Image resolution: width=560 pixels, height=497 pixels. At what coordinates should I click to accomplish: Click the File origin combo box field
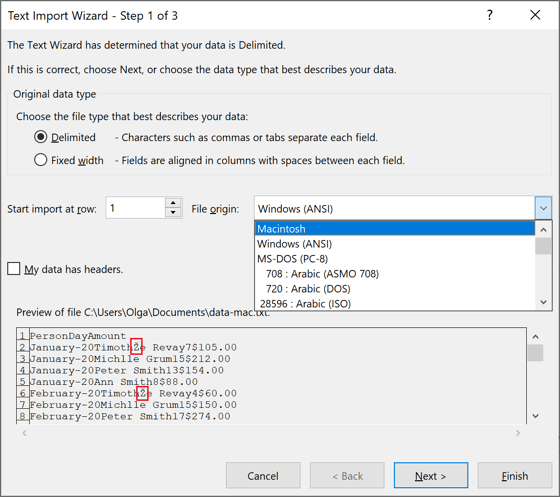click(395, 208)
